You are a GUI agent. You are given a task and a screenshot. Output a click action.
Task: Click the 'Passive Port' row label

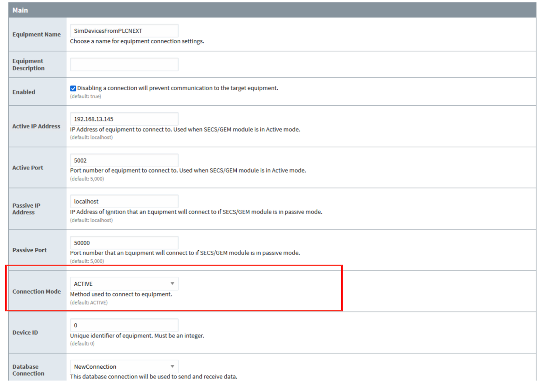tap(30, 250)
